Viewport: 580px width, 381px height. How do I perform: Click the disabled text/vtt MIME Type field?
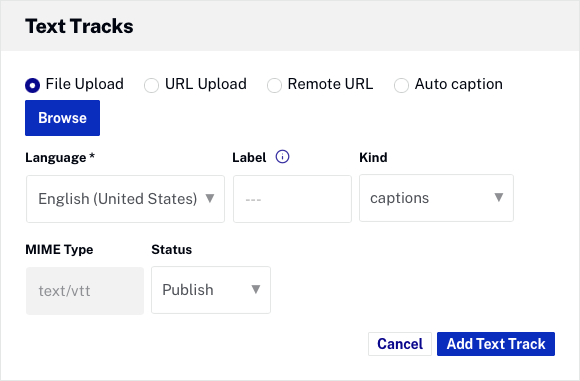[85, 291]
